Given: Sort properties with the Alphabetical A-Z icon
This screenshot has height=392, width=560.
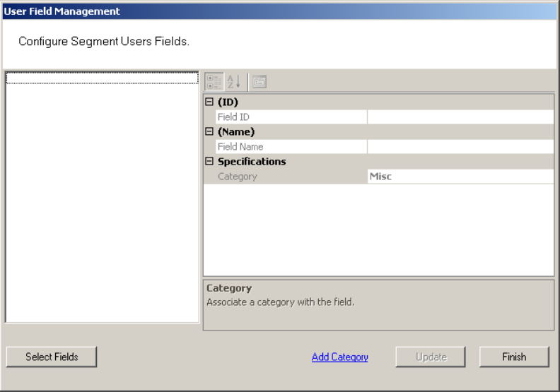Looking at the screenshot, I should click(233, 82).
